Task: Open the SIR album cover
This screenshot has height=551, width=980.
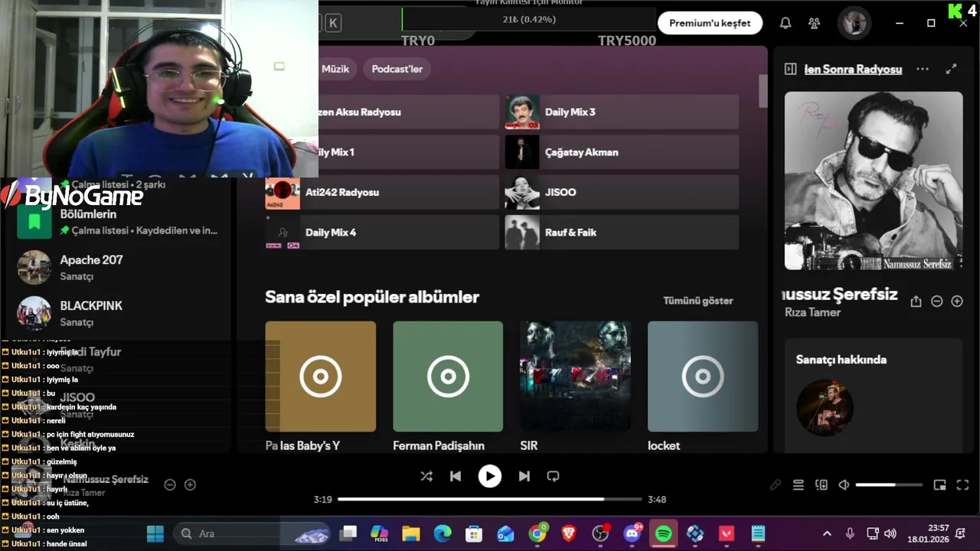Action: point(575,377)
